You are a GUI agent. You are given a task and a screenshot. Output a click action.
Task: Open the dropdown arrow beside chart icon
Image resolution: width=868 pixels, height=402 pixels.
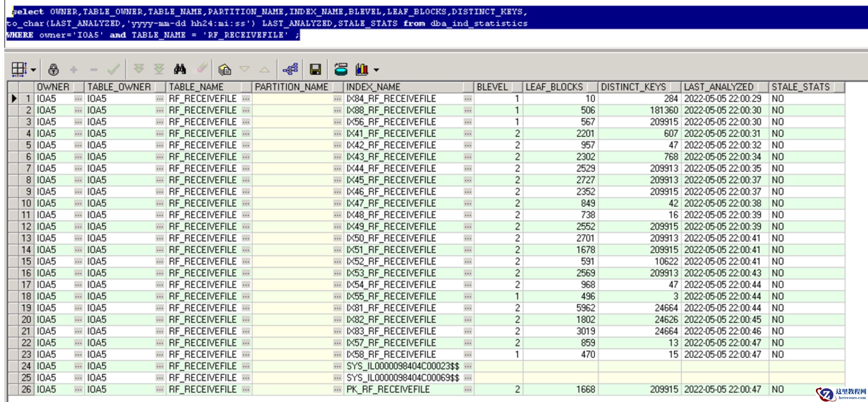point(376,70)
